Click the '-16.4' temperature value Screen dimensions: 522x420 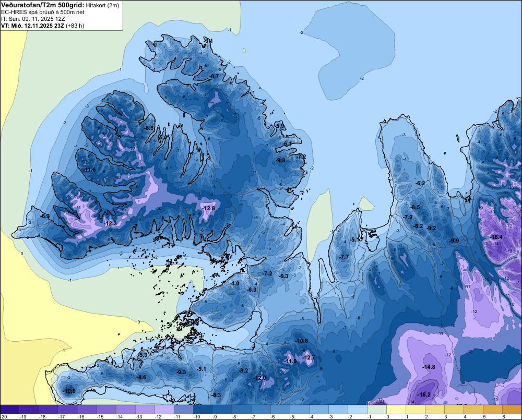[x=496, y=237]
